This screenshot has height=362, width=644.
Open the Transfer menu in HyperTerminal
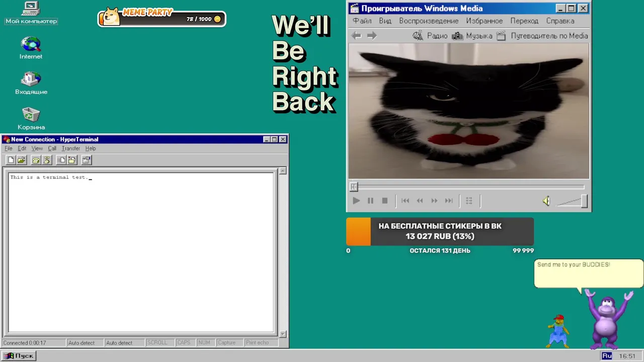pos(71,148)
